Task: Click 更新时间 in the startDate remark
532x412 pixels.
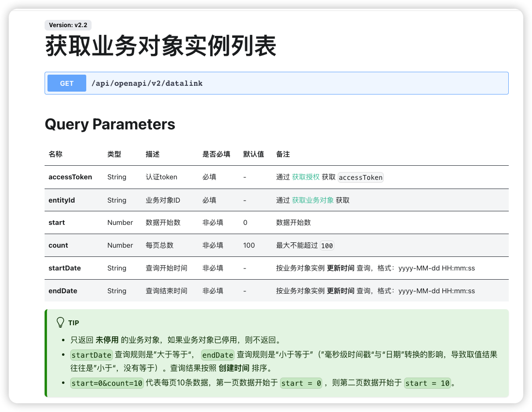Action: click(341, 268)
